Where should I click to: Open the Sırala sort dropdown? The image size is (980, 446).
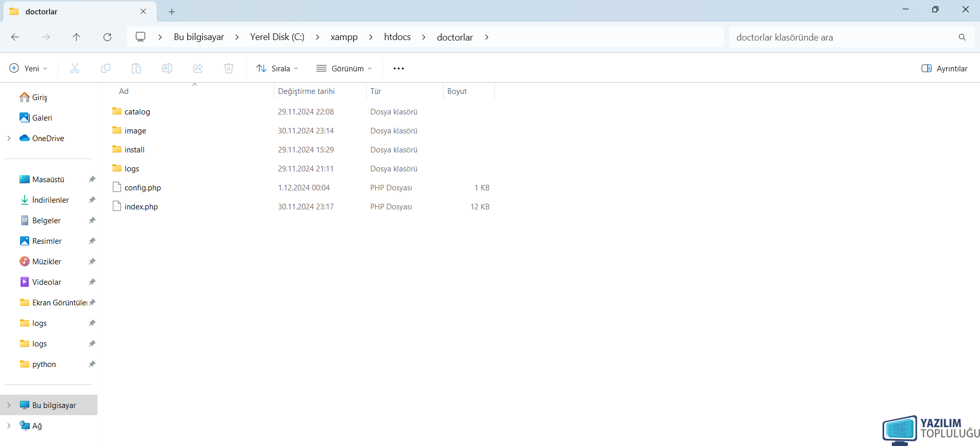[x=277, y=68]
